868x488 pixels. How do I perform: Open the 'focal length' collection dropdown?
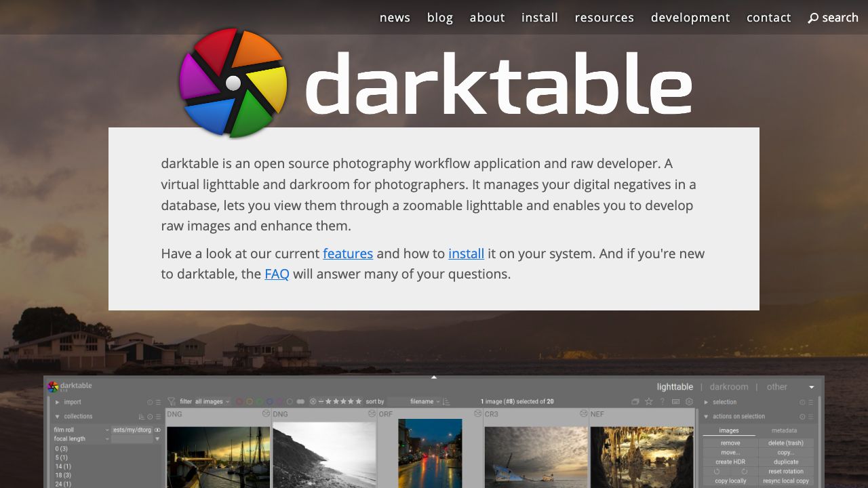(x=81, y=439)
